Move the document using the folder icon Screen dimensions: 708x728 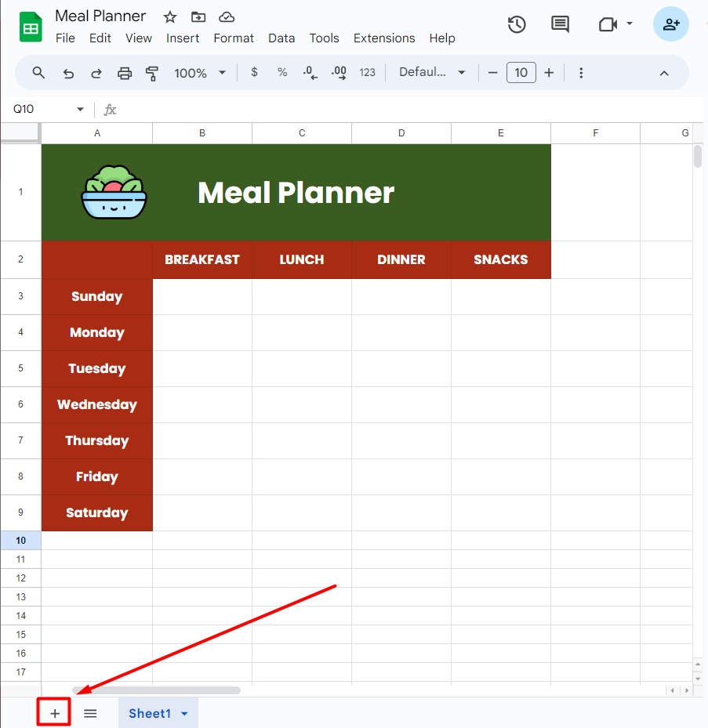[198, 17]
